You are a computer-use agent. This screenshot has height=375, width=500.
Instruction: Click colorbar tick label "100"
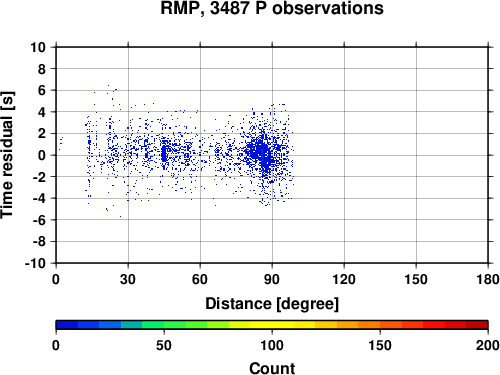coord(272,345)
